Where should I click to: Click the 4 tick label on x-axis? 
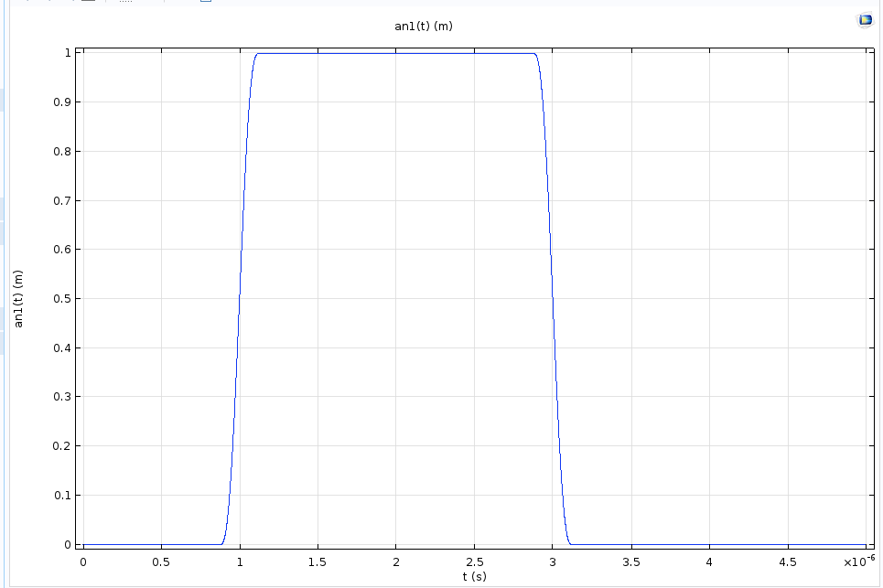coord(709,561)
